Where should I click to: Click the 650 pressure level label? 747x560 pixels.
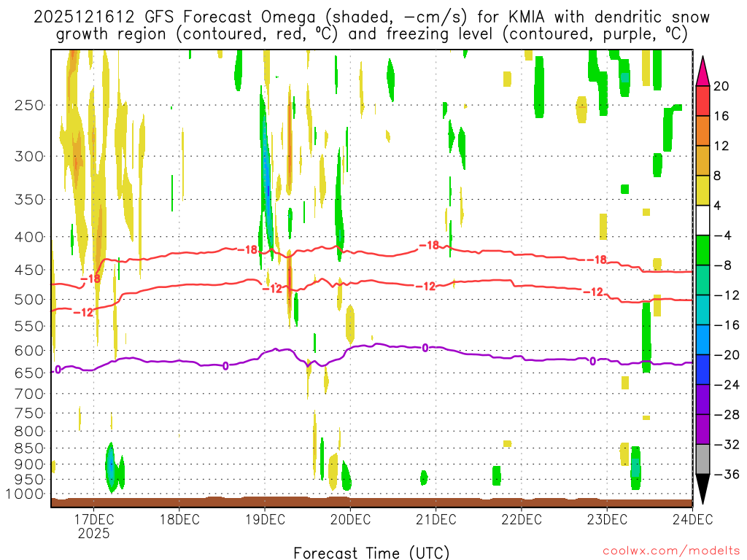29,373
